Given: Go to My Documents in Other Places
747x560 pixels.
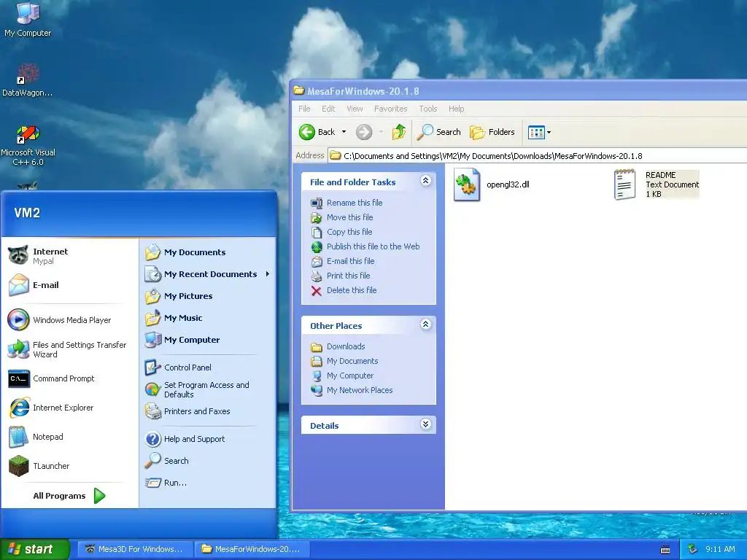Looking at the screenshot, I should (x=344, y=361).
